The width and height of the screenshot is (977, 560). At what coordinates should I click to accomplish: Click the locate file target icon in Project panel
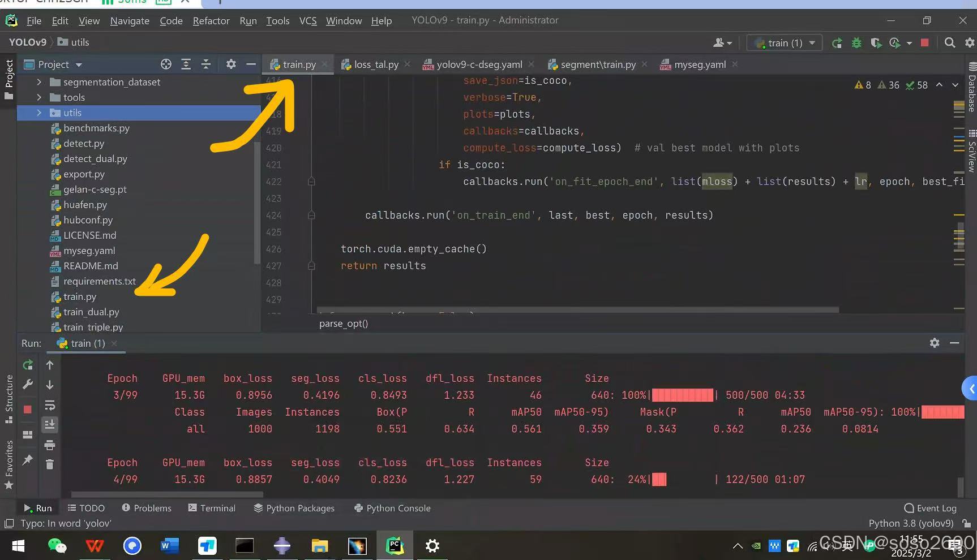point(166,64)
